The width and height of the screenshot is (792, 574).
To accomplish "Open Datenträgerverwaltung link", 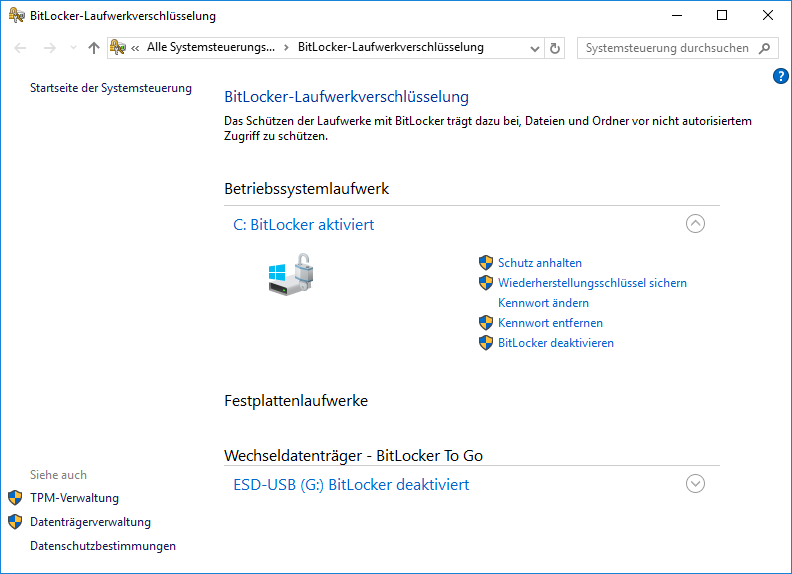I will click(x=90, y=521).
